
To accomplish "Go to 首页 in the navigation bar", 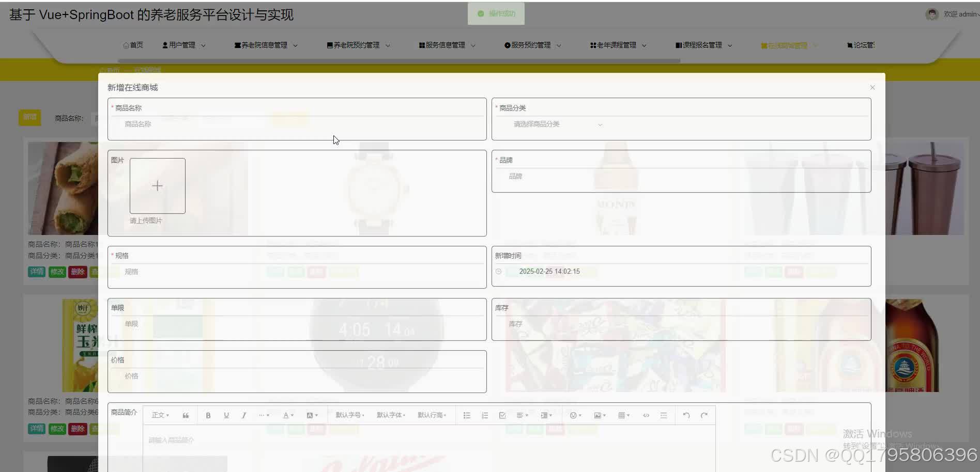I will [133, 45].
